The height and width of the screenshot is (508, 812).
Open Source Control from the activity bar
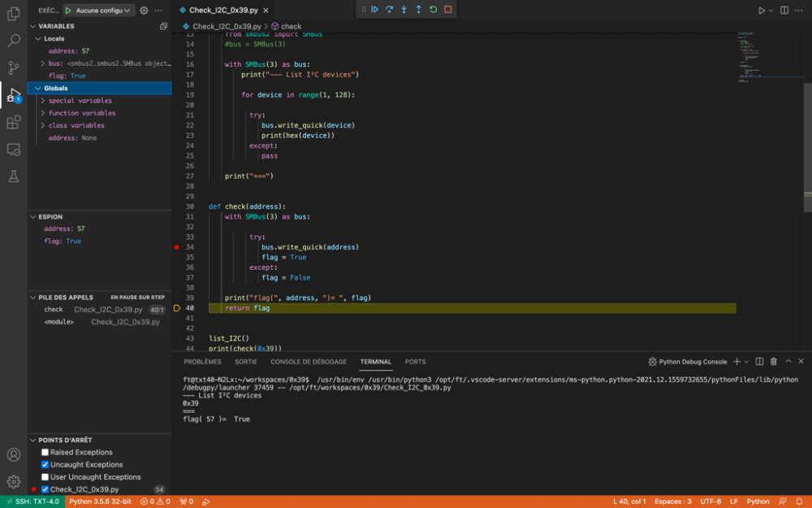coord(12,67)
